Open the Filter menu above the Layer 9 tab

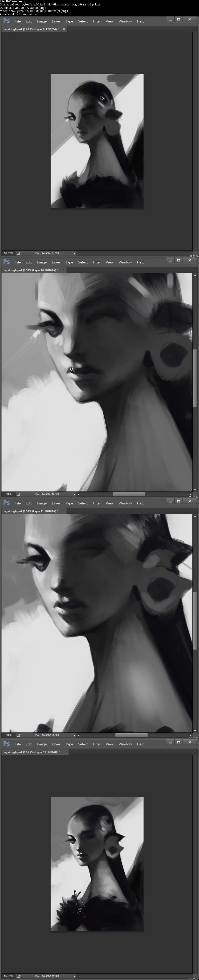click(x=97, y=21)
